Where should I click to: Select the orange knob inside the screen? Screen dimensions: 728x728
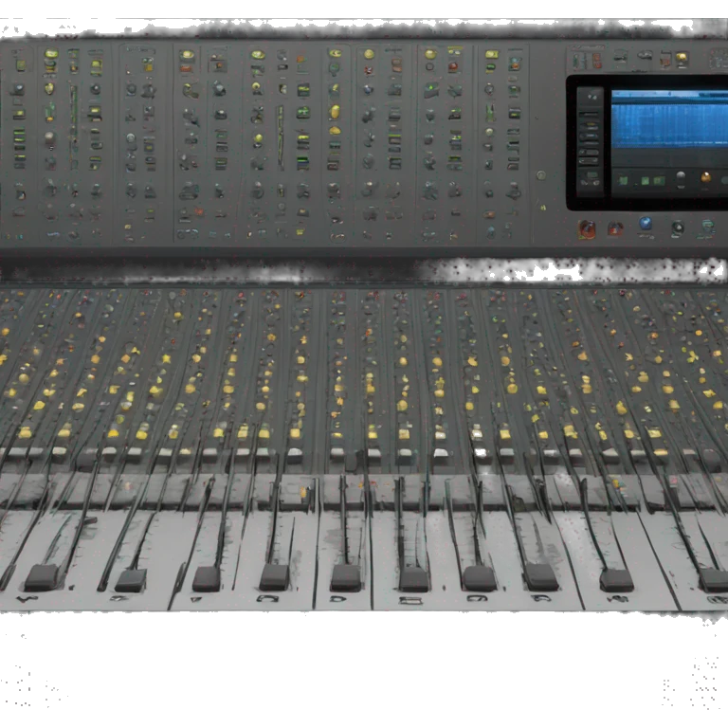pyautogui.click(x=705, y=177)
